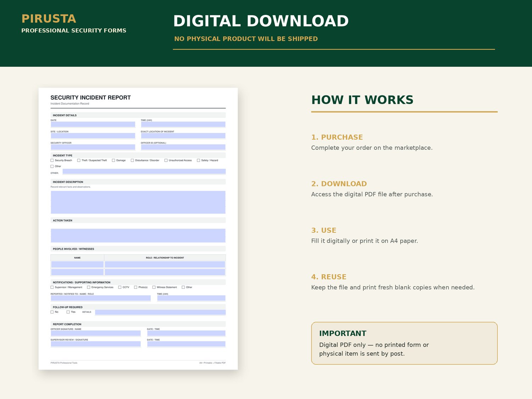Click the PIRUSTA Professional Tools footer text
The image size is (532, 399).
(x=64, y=363)
